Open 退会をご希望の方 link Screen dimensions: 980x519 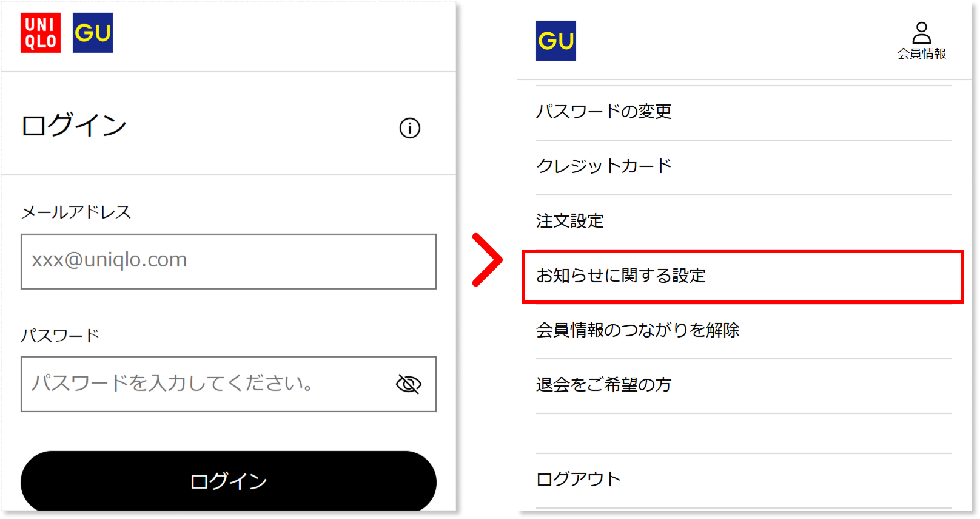click(744, 385)
